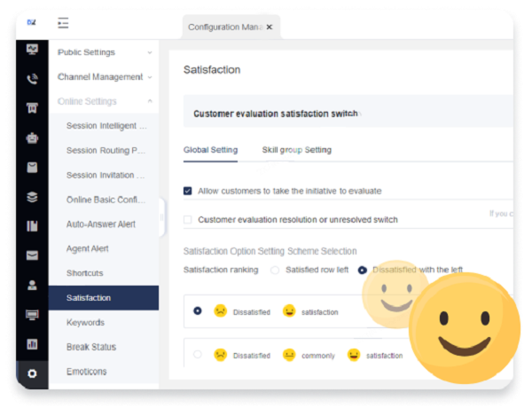Click the layers stack icon in sidebar
Image resolution: width=532 pixels, height=408 pixels.
click(x=33, y=197)
